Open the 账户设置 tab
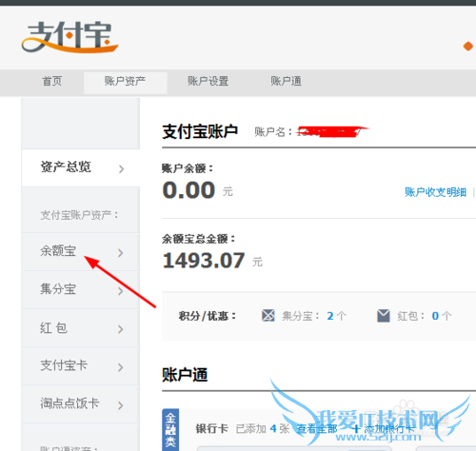 [208, 81]
